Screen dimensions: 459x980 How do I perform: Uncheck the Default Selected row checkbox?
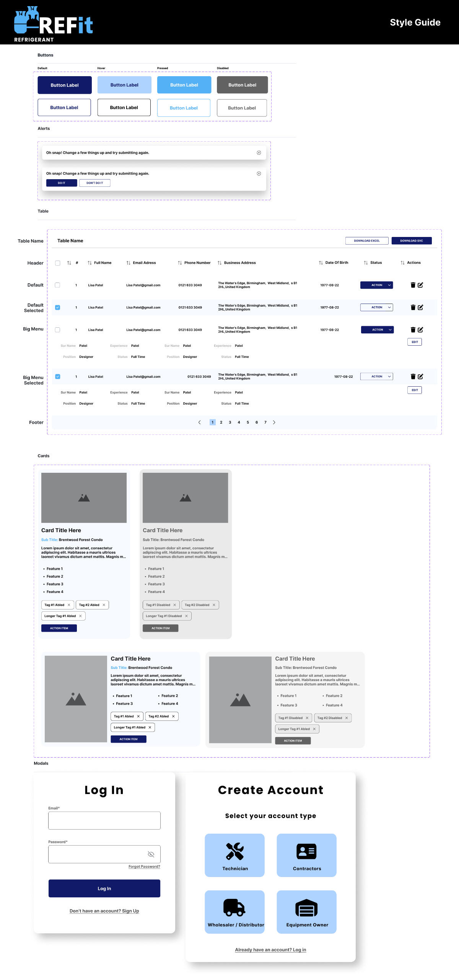pos(58,307)
